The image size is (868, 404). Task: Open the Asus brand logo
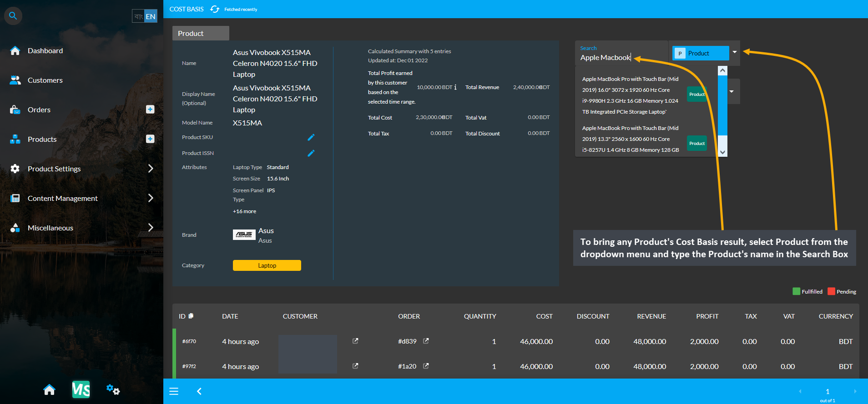click(x=244, y=234)
